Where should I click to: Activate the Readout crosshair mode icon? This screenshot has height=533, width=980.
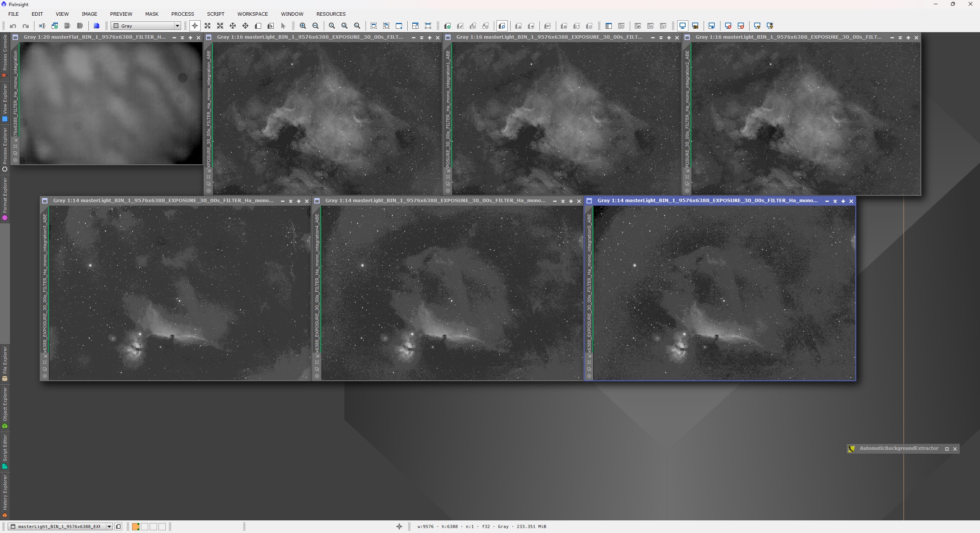[195, 26]
